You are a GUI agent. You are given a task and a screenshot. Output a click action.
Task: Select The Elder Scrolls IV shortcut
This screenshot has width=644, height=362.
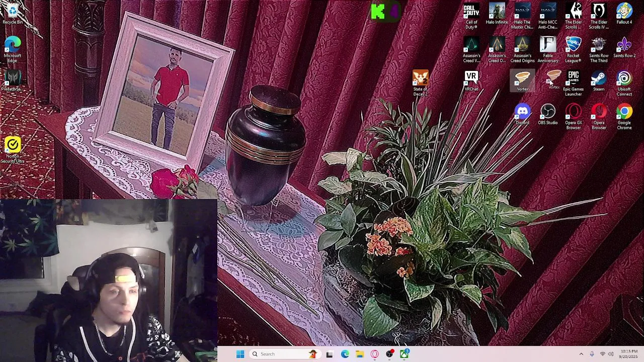(x=599, y=17)
